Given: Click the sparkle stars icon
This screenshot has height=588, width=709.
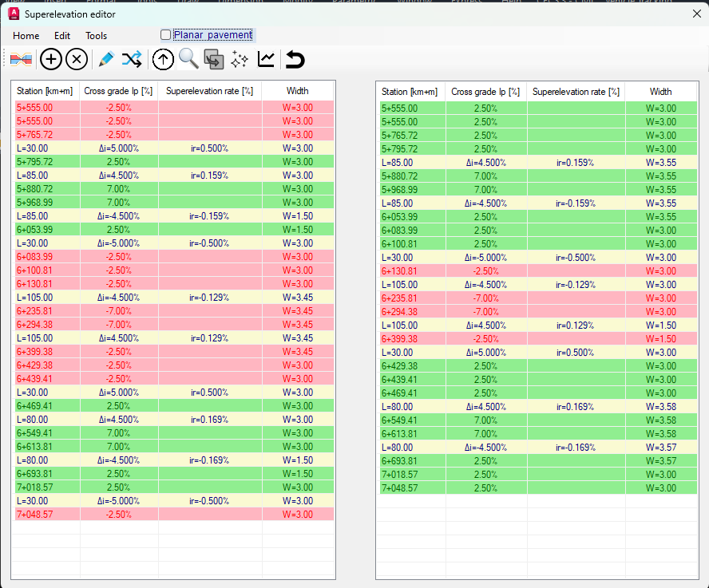Looking at the screenshot, I should [x=240, y=59].
